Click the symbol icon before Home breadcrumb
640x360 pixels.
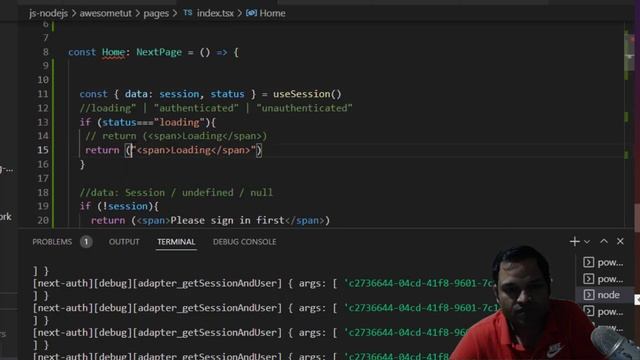click(x=251, y=13)
